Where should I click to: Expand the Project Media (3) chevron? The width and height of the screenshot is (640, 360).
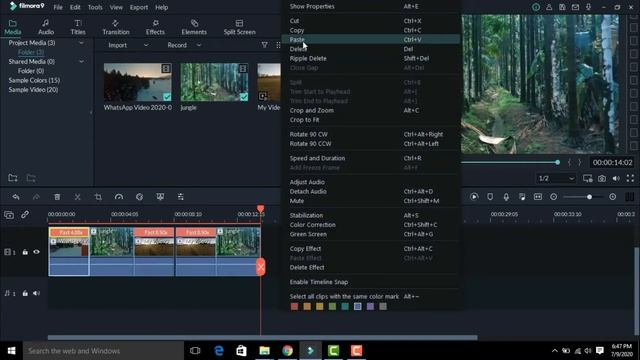[x=81, y=42]
